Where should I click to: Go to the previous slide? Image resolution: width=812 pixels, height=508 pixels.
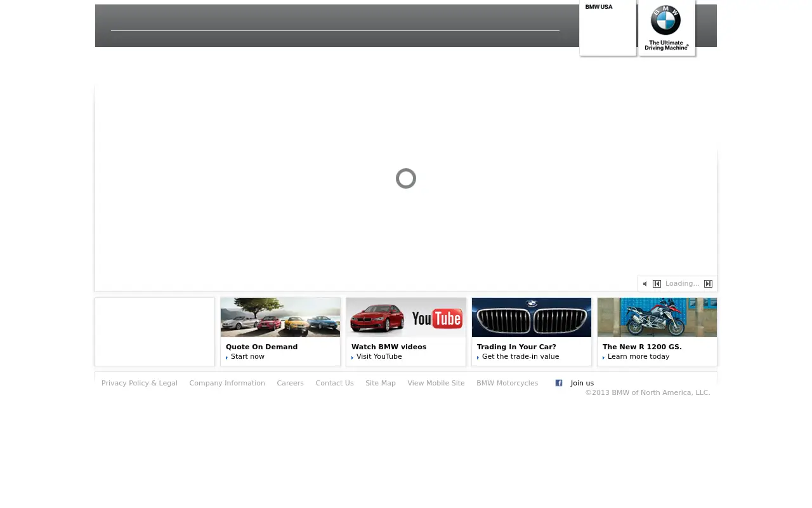(657, 284)
